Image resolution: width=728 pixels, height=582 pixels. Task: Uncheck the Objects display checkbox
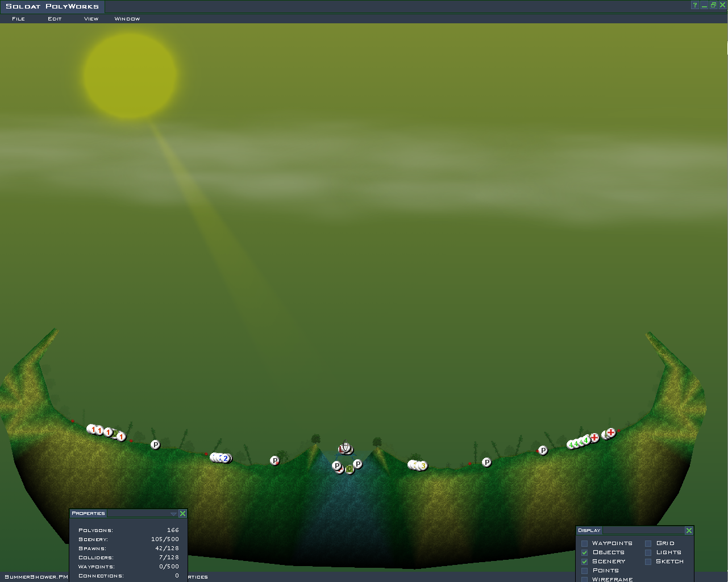(584, 552)
